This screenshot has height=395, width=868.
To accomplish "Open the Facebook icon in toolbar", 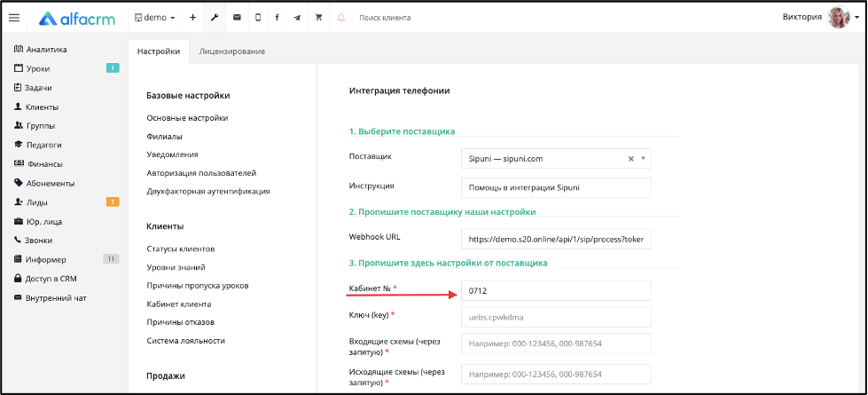I will (x=277, y=18).
